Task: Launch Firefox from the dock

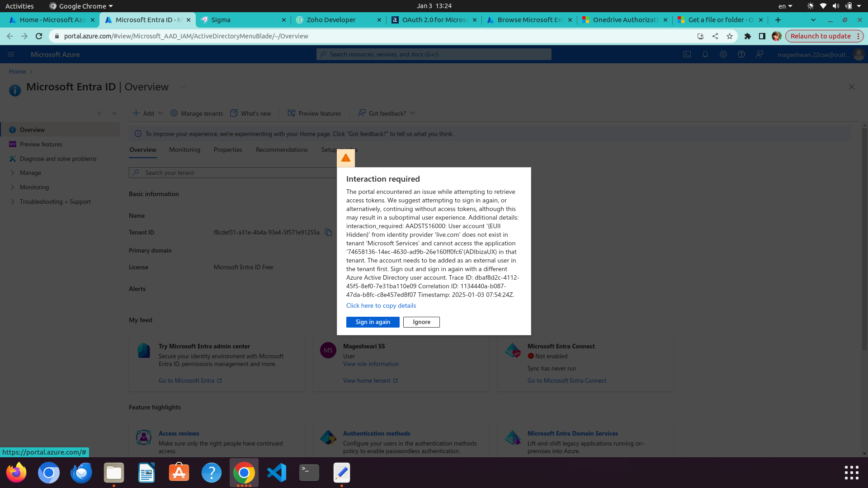Action: (16, 473)
